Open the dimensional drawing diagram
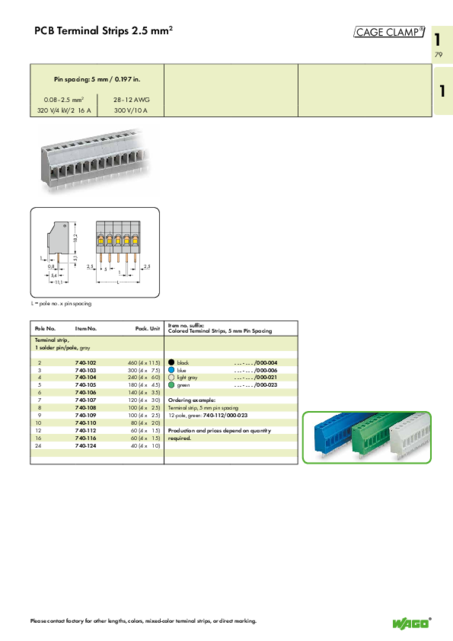This screenshot has width=453, height=641. [x=95, y=252]
